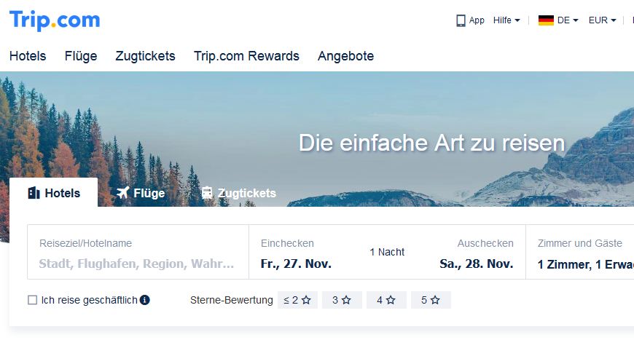Screen dimensions: 634x364
Task: Toggle the 3 star rating filter
Action: pyautogui.click(x=342, y=300)
